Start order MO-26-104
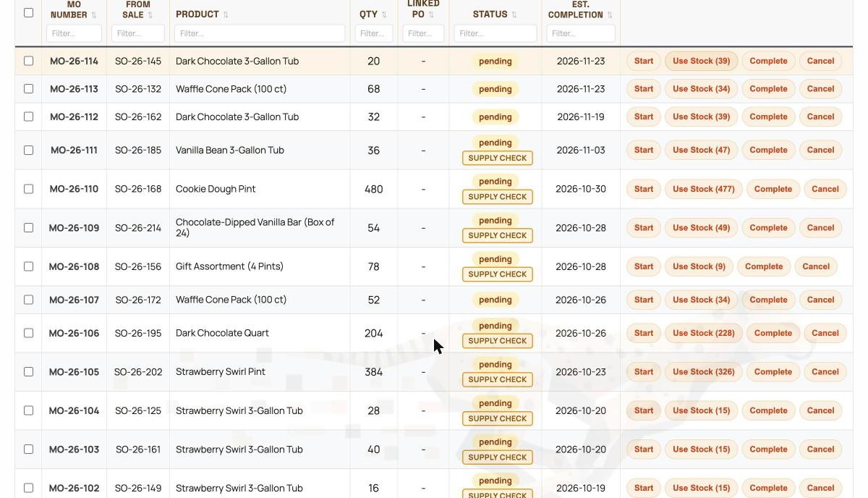 pos(644,410)
